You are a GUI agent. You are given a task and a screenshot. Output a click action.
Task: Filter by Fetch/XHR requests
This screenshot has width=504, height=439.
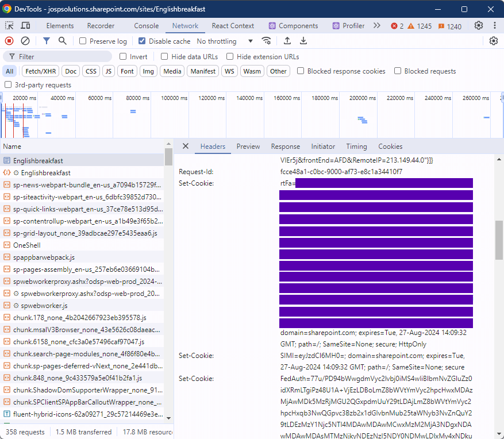(40, 71)
